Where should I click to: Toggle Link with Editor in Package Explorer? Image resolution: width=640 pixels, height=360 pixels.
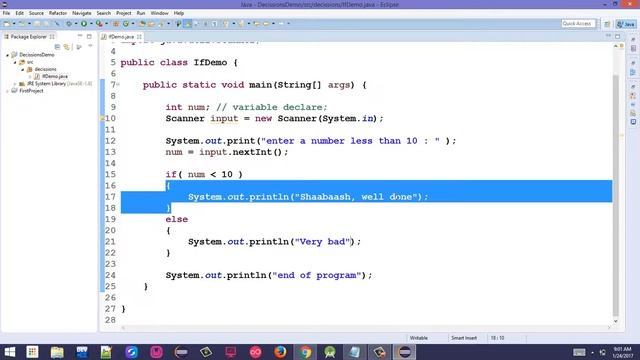point(67,47)
